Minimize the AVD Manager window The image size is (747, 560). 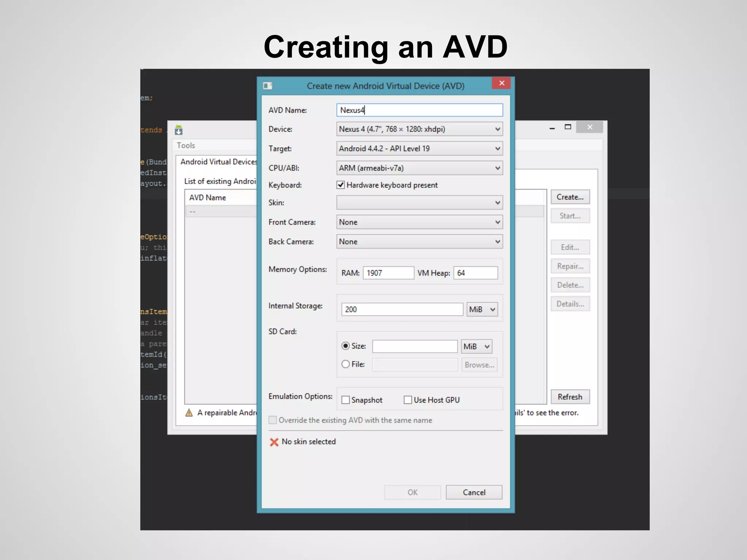tap(552, 127)
